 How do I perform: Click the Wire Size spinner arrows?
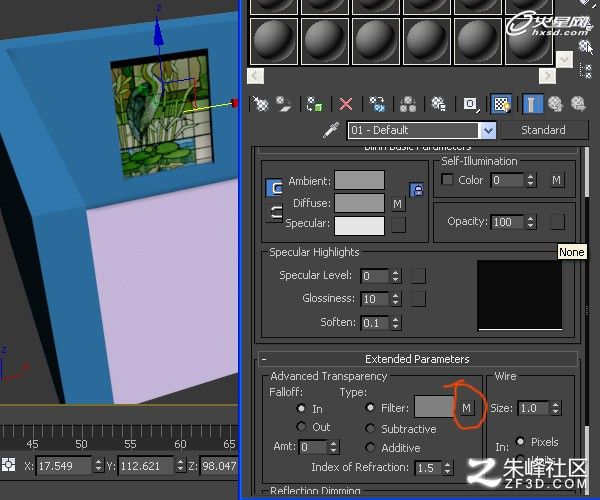(x=556, y=408)
